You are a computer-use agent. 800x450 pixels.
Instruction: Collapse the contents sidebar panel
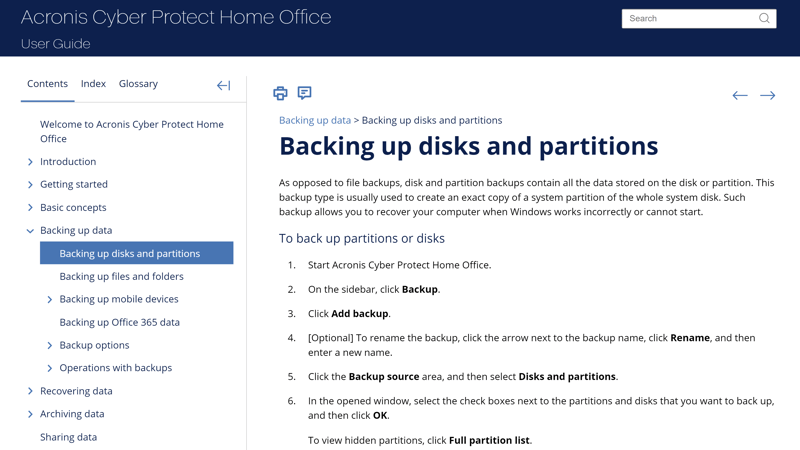point(223,85)
